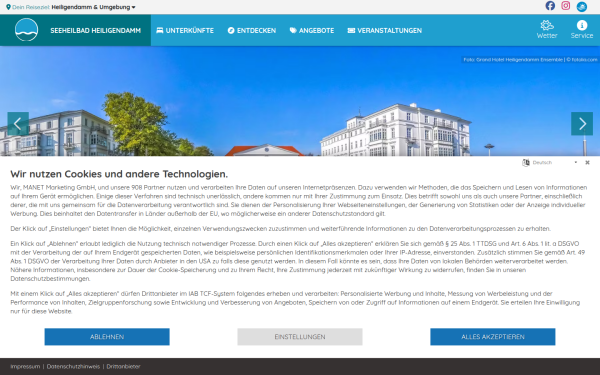Open the Datenschutzhinweis link
Screen dimensions: 600x375
click(73, 366)
